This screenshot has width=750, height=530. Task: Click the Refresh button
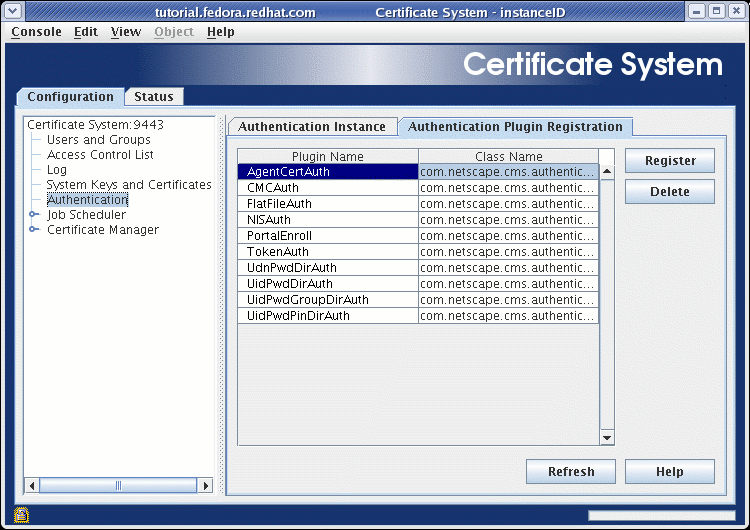pos(571,472)
